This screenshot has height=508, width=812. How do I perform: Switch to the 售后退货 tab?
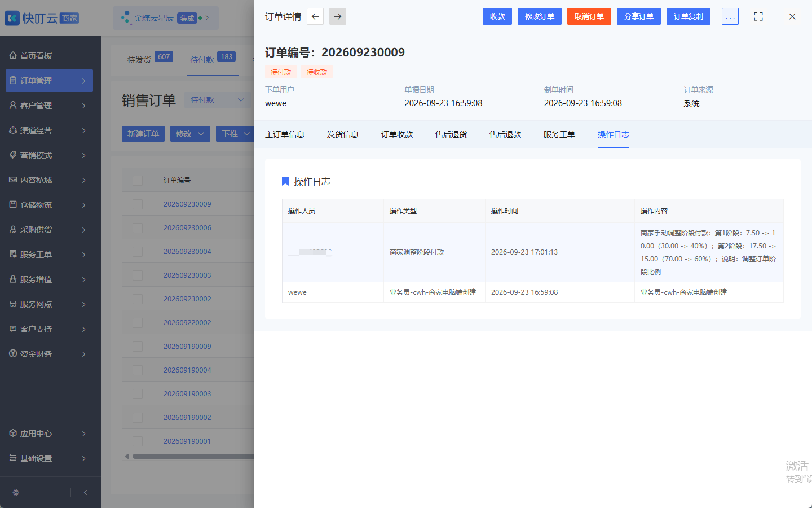(x=451, y=134)
